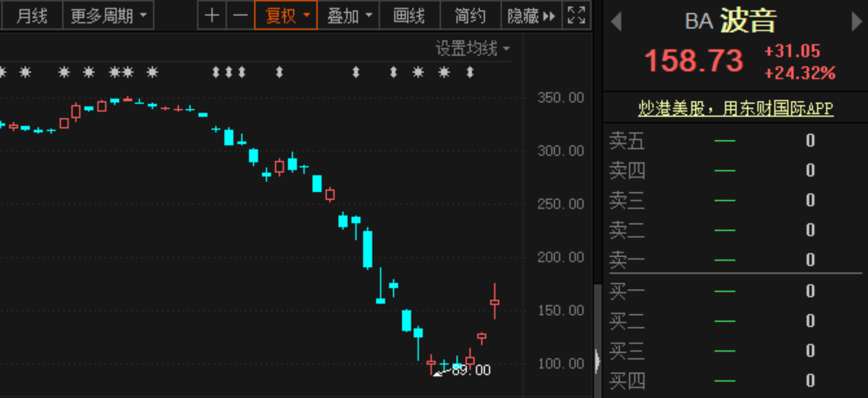Screen dimensions: 868x398
Task: Click the 100.00 price axis label
Action: pyautogui.click(x=560, y=363)
